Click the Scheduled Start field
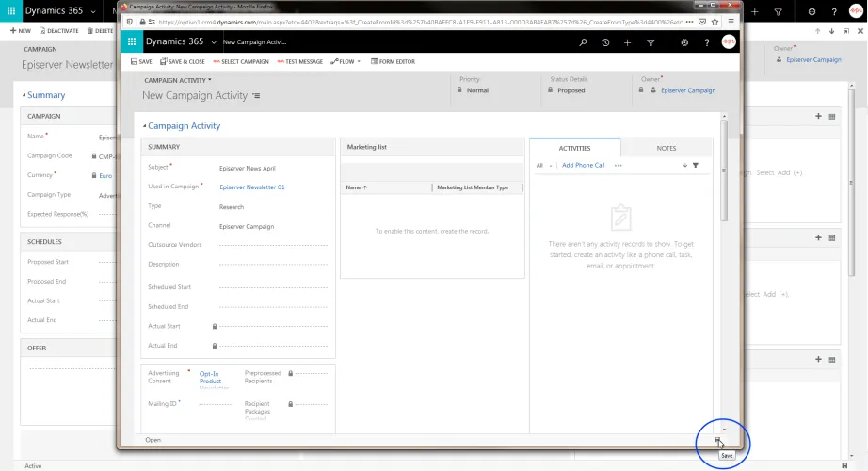The image size is (868, 471). 273,287
